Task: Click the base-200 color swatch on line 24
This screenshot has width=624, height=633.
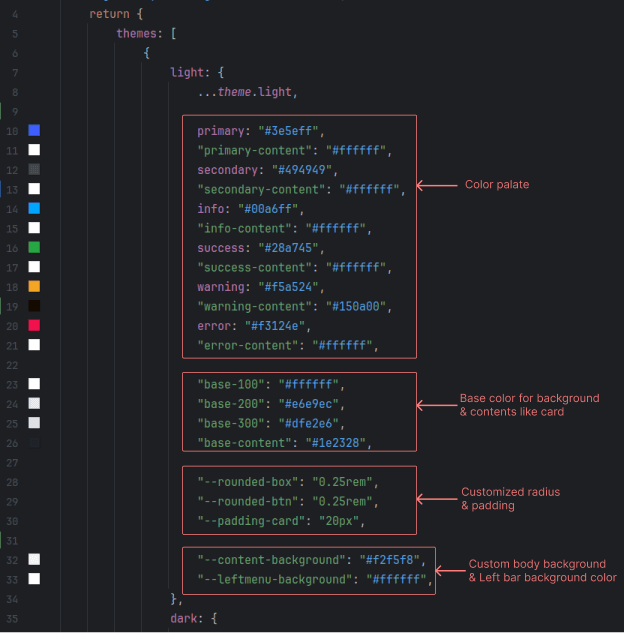Action: click(34, 403)
